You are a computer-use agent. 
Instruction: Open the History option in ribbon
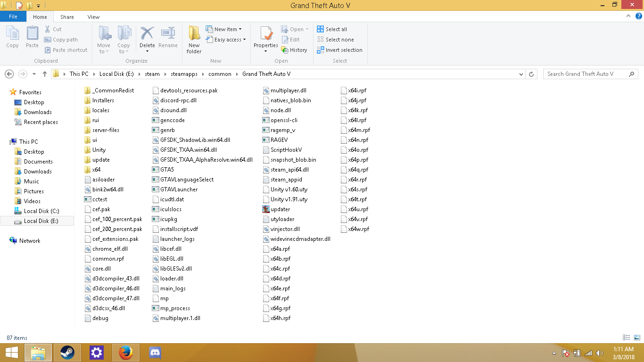tap(294, 50)
